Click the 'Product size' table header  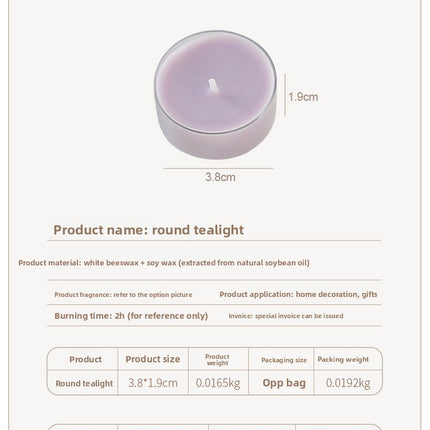pos(153,359)
